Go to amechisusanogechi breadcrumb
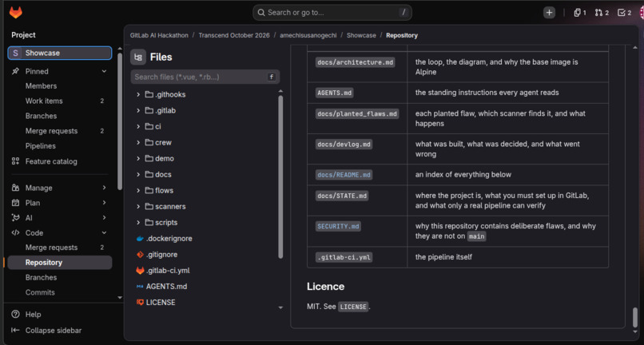644x345 pixels. (x=308, y=35)
